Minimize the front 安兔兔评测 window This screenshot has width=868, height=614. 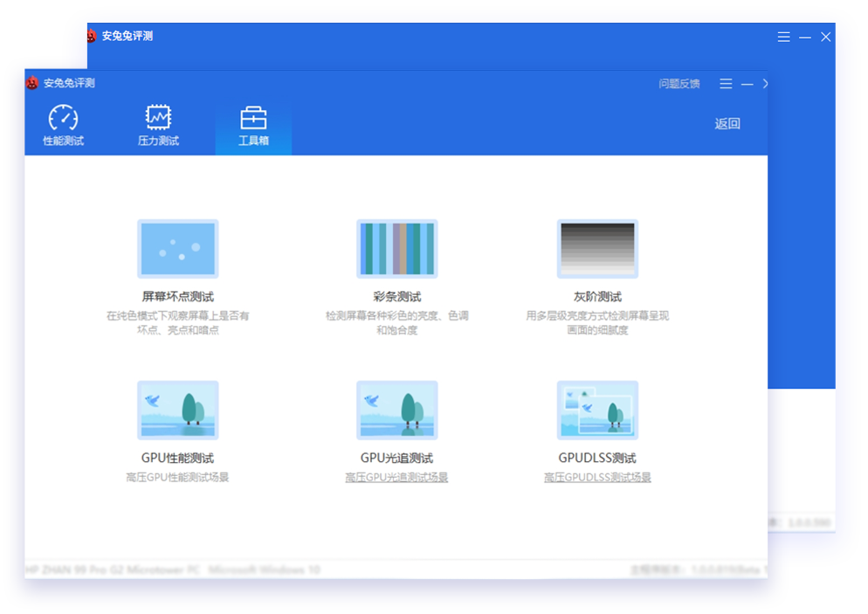pyautogui.click(x=747, y=84)
